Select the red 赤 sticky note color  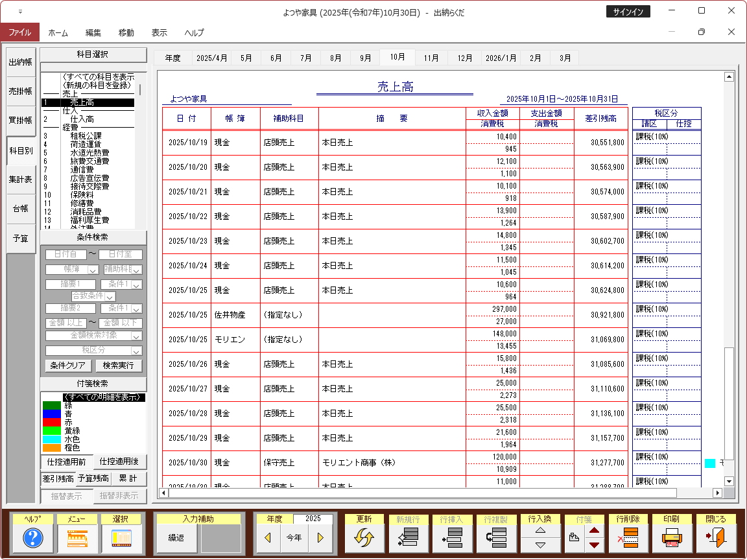pyautogui.click(x=52, y=422)
